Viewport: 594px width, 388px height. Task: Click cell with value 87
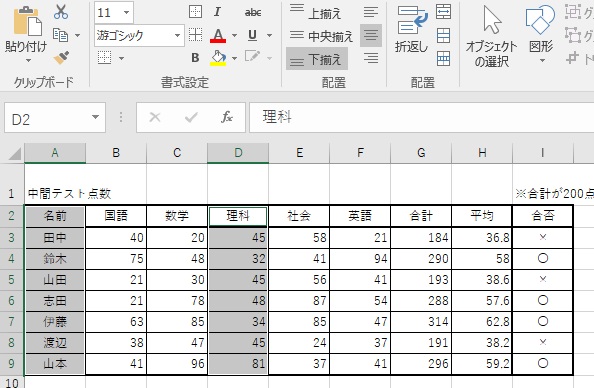click(299, 301)
